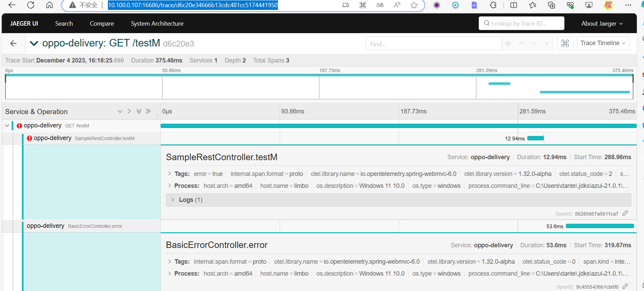Click the 12.94ms span bar
Viewport: 644px width, 291px height.
pos(535,138)
